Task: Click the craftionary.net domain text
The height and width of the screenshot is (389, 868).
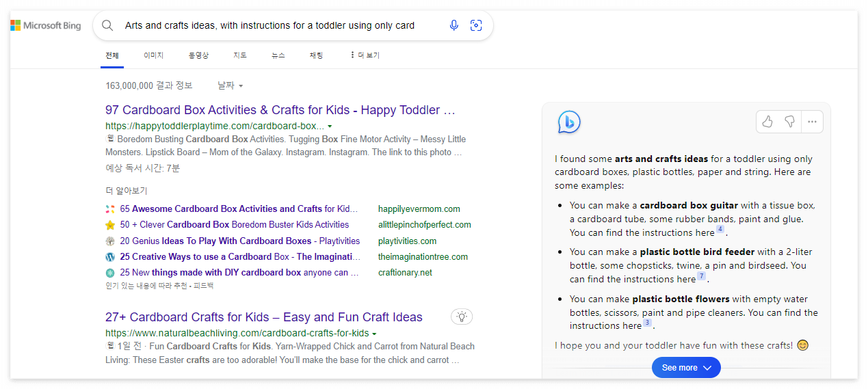Action: pos(405,273)
